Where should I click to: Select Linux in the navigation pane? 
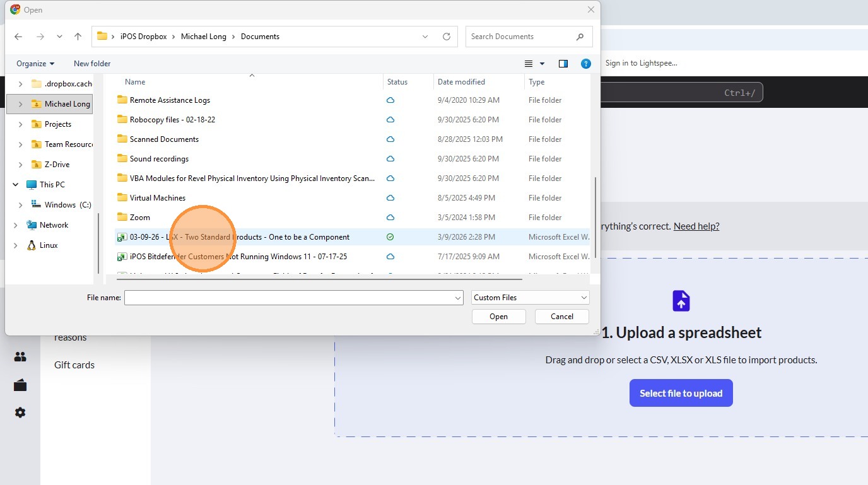(42, 245)
